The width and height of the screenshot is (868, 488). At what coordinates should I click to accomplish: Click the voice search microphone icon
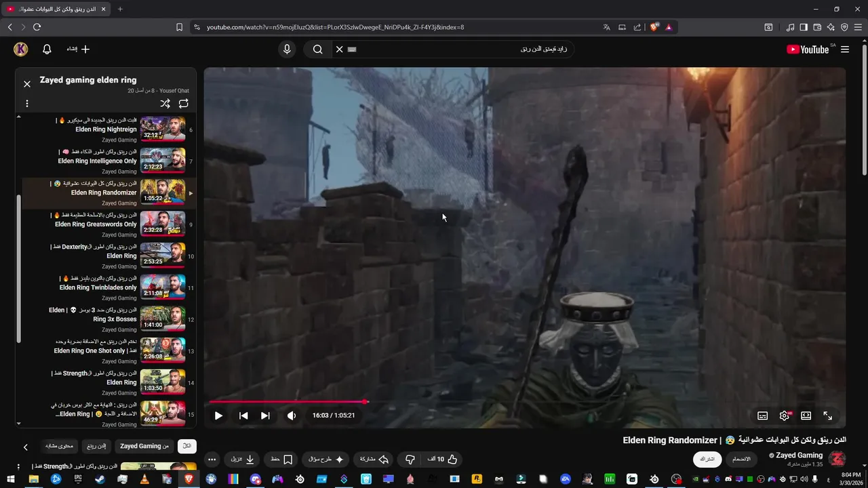(x=287, y=49)
